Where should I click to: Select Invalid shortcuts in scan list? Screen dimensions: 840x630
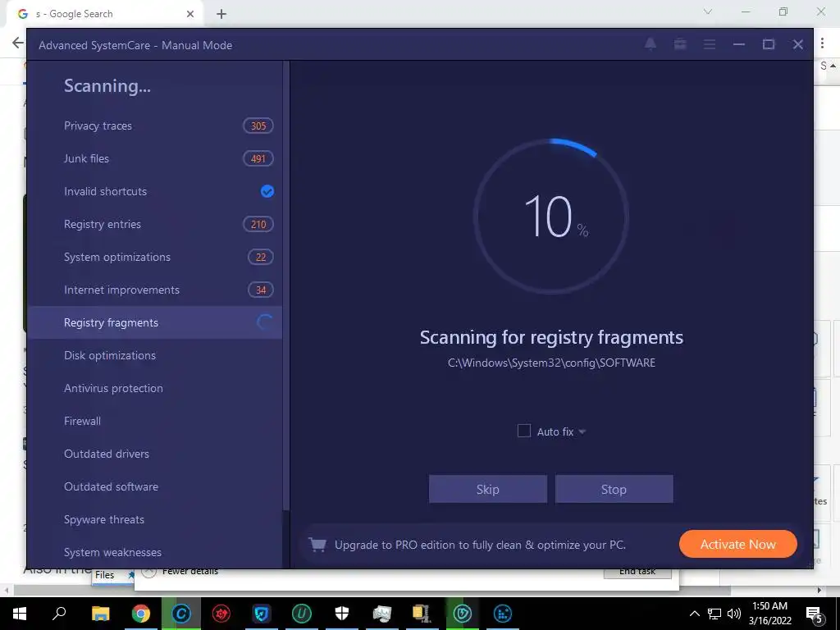tap(154, 191)
